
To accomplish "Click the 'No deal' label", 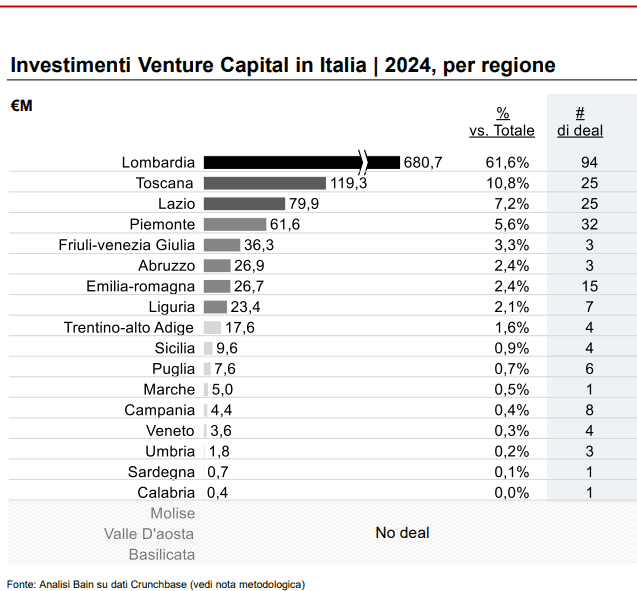I will 402,533.
